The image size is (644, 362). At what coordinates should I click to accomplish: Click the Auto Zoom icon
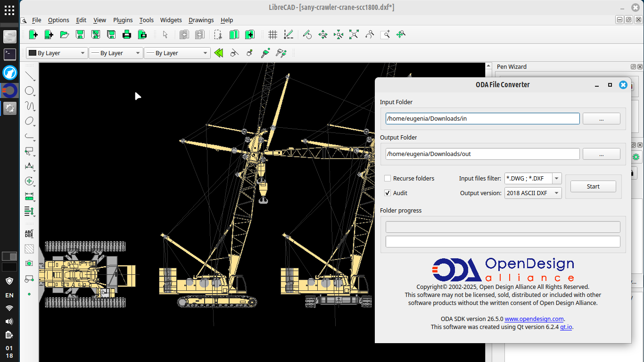click(x=354, y=34)
